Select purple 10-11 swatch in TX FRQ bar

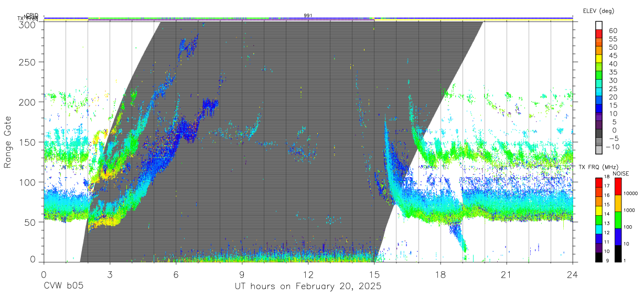[x=599, y=248]
